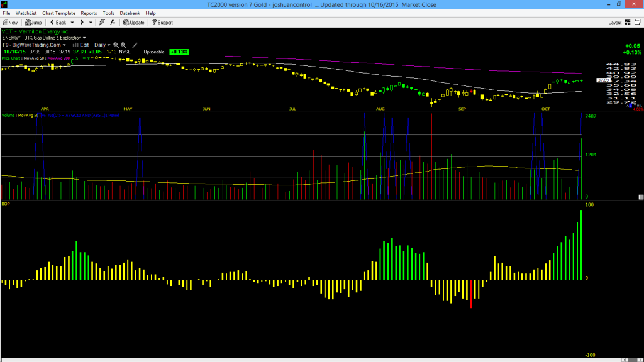This screenshot has width=644, height=362.
Task: Click the MovAvg 50 indicator legend
Action: point(34,58)
